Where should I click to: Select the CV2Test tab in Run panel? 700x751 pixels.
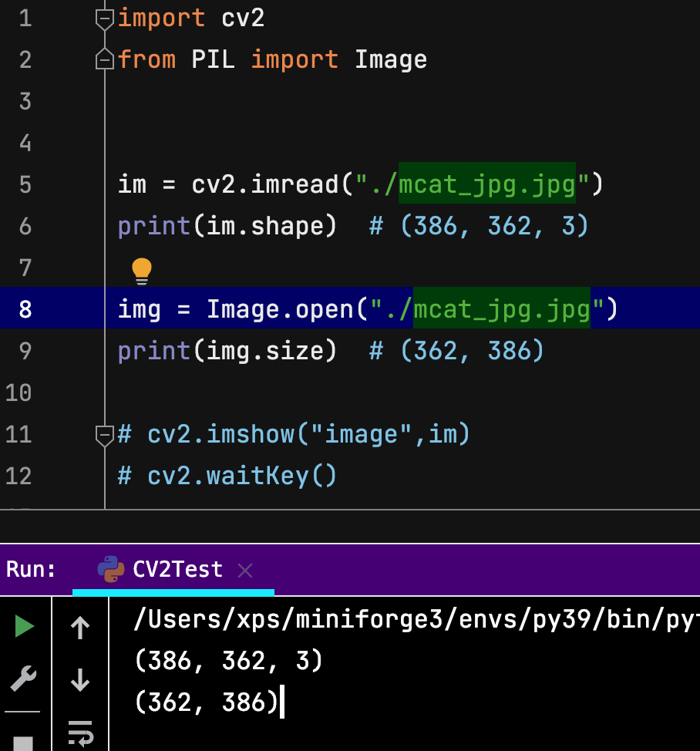[x=177, y=570]
